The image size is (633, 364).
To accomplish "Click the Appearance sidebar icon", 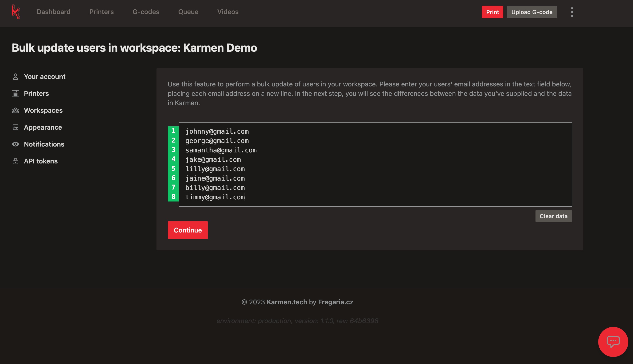I will (x=15, y=127).
